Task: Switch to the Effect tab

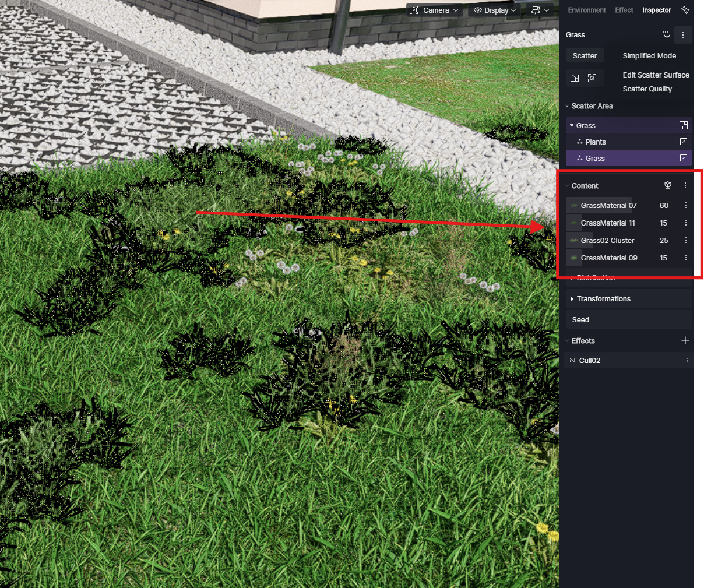Action: tap(624, 10)
